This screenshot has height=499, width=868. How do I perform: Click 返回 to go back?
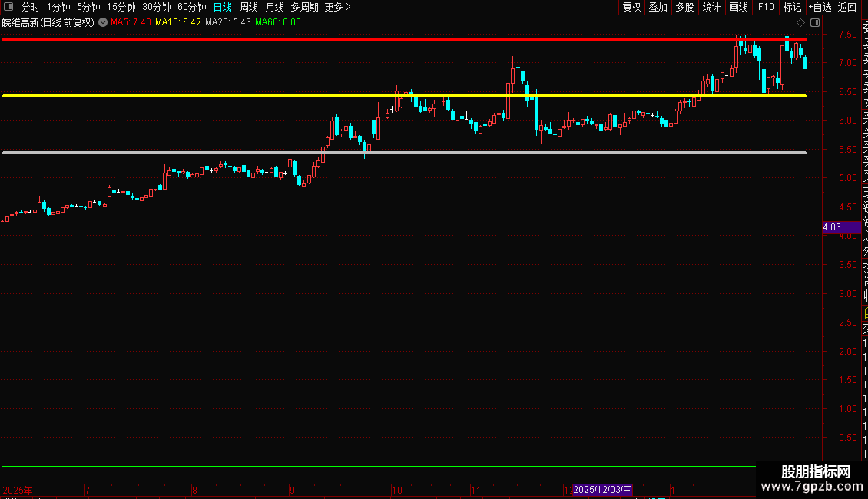[847, 7]
